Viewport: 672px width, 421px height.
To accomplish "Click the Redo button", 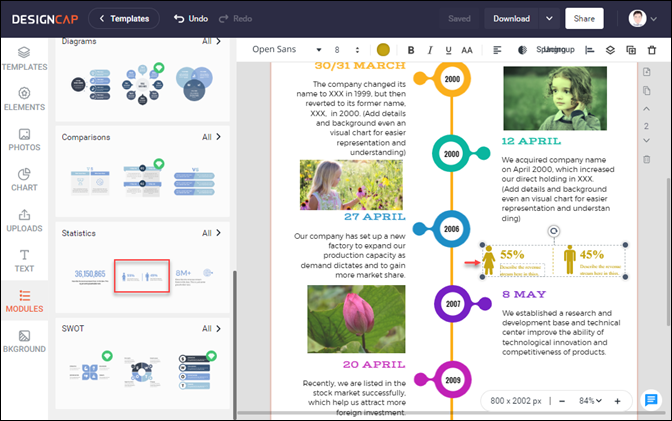I will (235, 19).
